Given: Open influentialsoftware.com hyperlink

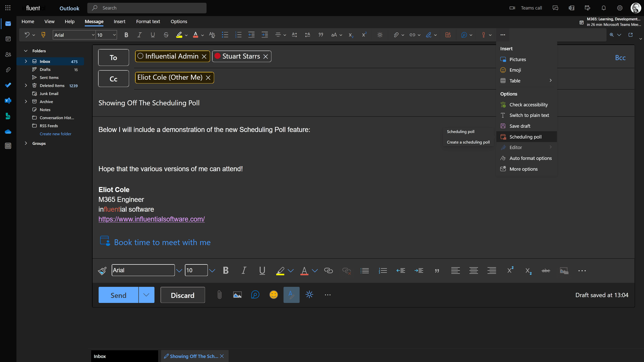Looking at the screenshot, I should pos(151,219).
